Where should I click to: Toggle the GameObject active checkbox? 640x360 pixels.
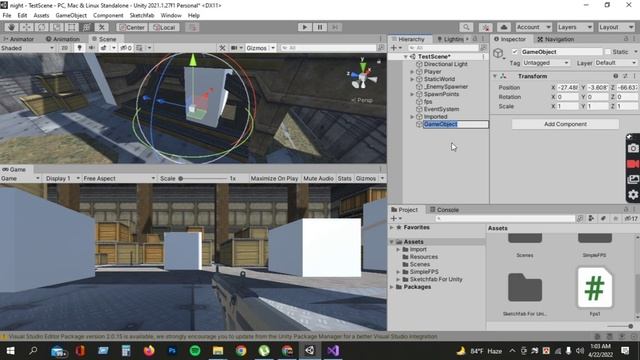point(515,52)
